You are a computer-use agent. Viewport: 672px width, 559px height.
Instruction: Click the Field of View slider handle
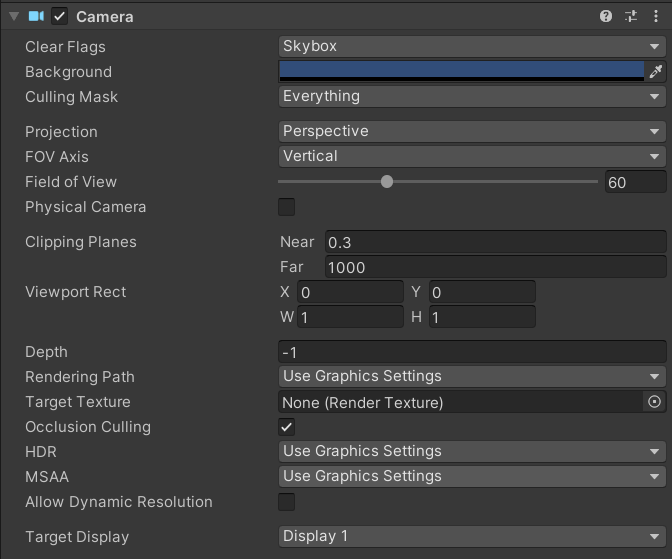(387, 182)
